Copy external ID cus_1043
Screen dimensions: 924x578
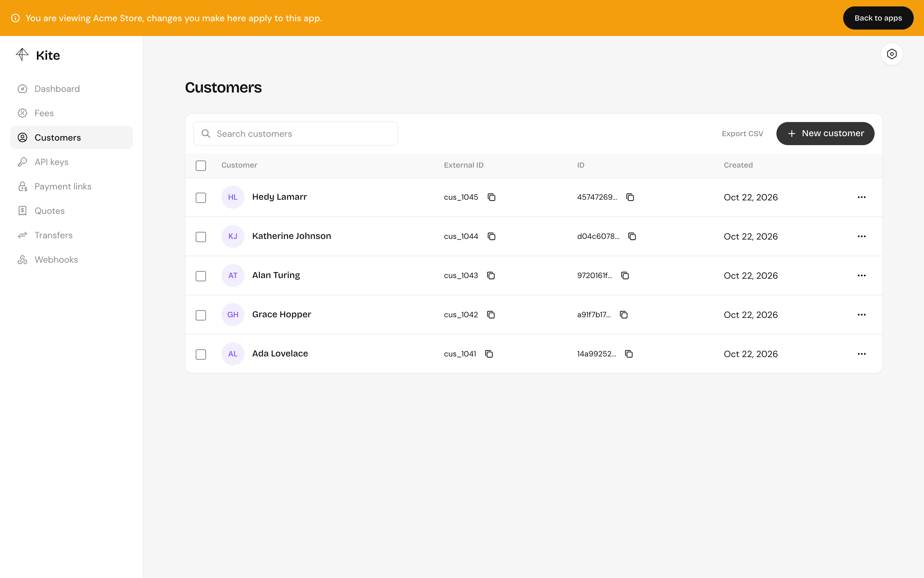[x=491, y=276]
